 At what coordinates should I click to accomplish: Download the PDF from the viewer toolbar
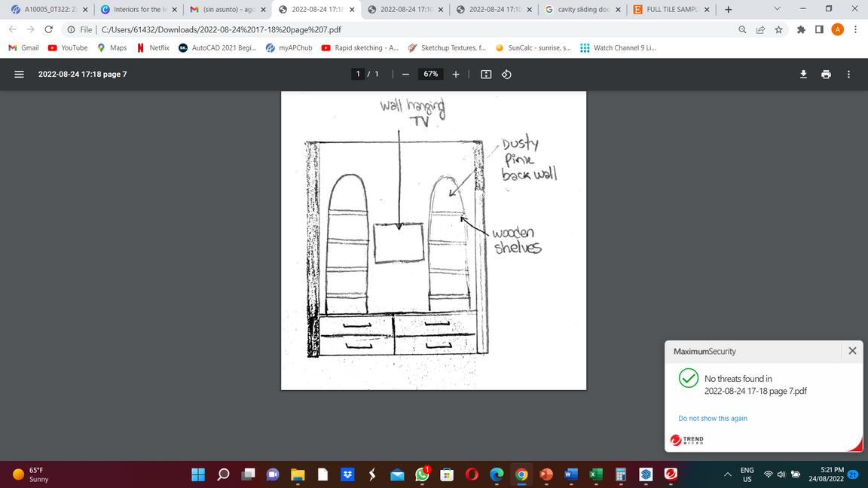coord(803,74)
